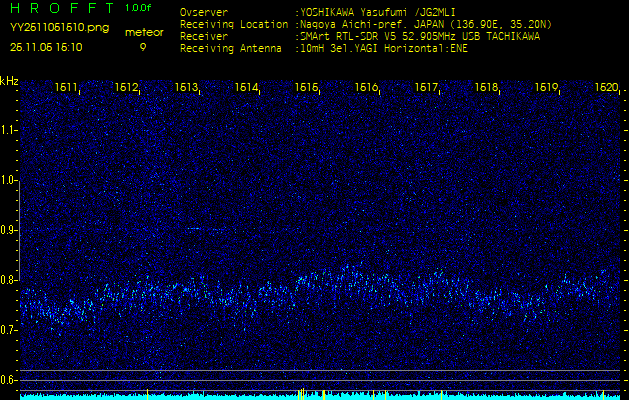
Task: Click the 0.6 frequency axis label
Action: (x=9, y=380)
